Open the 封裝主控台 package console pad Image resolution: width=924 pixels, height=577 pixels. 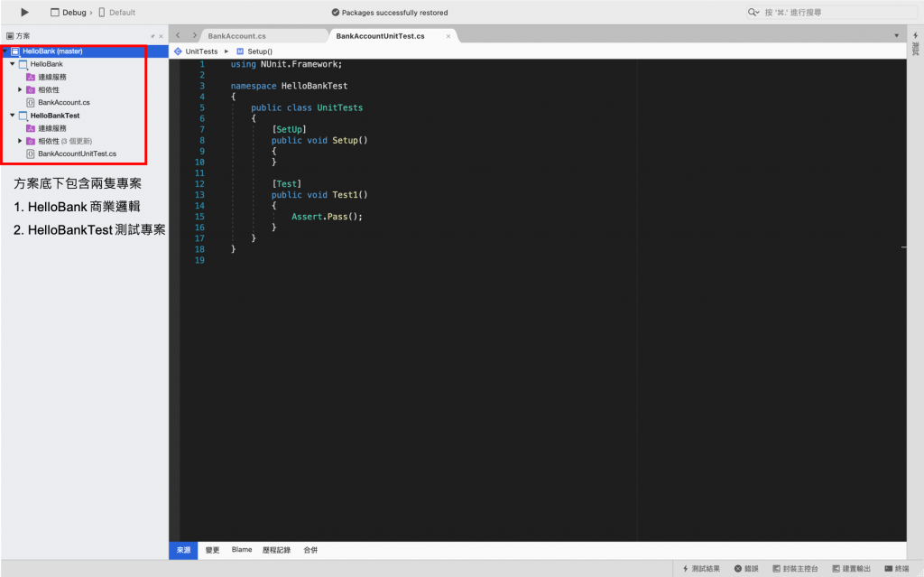tap(795, 569)
